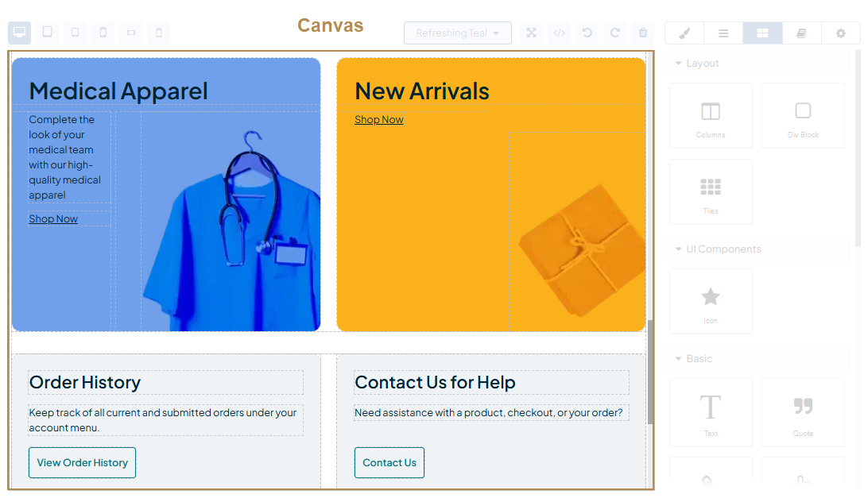Switch to desktop device preview
The image size is (868, 502).
pyautogui.click(x=20, y=33)
